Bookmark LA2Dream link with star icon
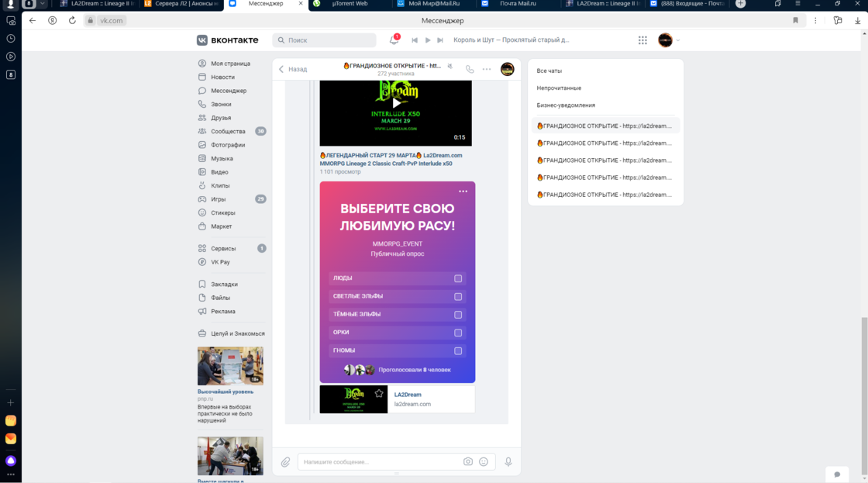The width and height of the screenshot is (868, 483). coord(379,394)
